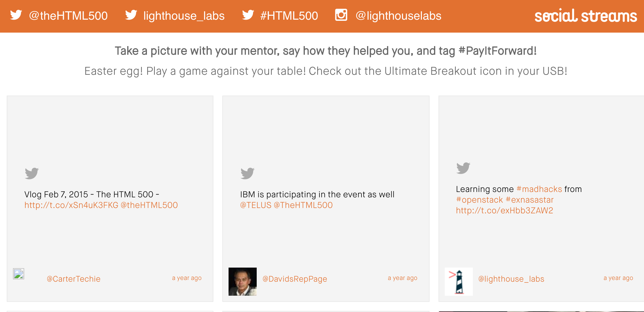This screenshot has height=312, width=644.
Task: Click Instagram camera icon in header
Action: pyautogui.click(x=341, y=15)
